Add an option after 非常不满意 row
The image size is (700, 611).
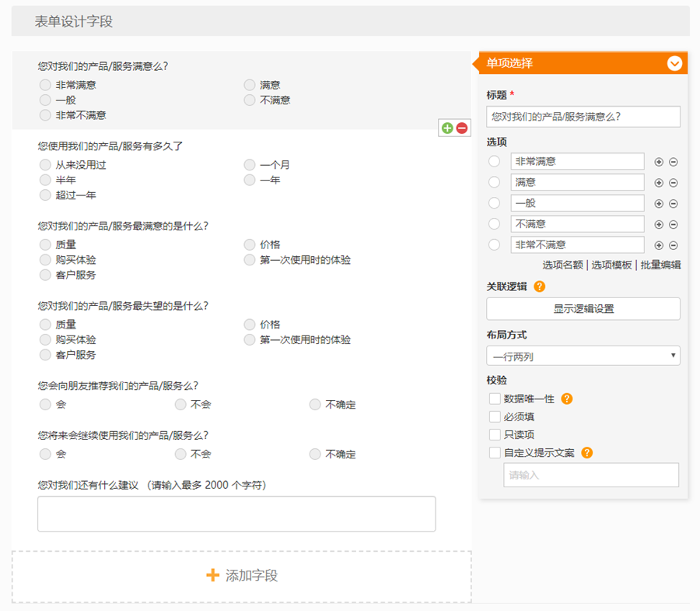(659, 245)
